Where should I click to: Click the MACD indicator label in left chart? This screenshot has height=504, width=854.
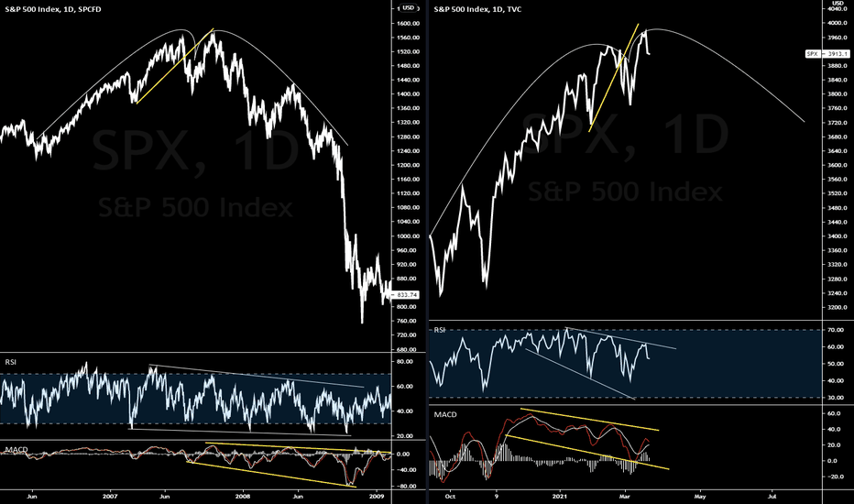[16, 450]
